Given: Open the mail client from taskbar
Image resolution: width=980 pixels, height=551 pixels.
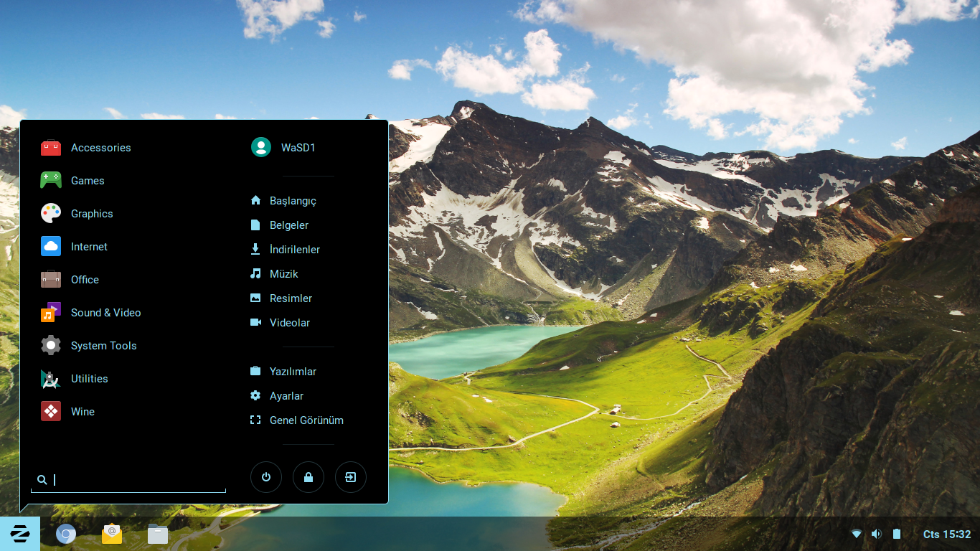Looking at the screenshot, I should [112, 534].
